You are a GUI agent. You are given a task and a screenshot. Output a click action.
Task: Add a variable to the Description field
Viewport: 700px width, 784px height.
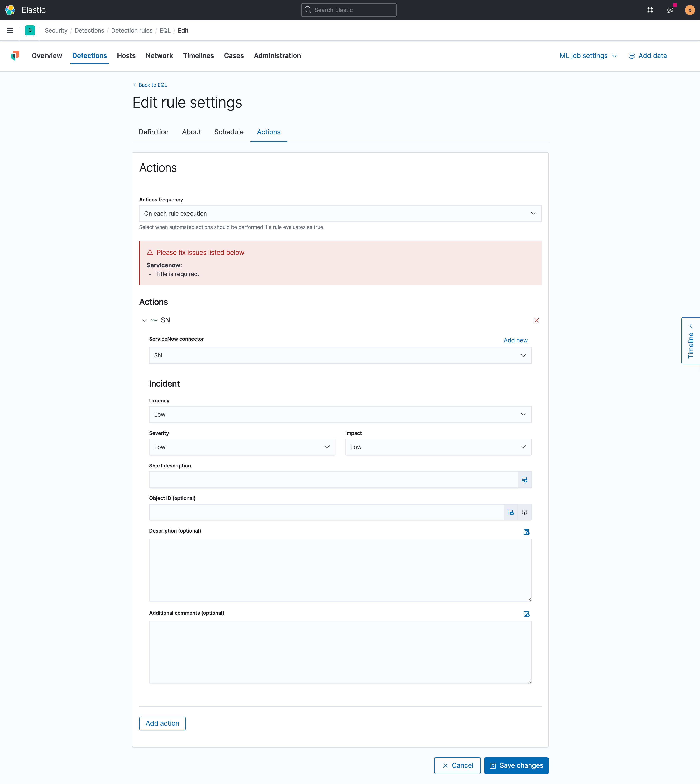pos(526,532)
